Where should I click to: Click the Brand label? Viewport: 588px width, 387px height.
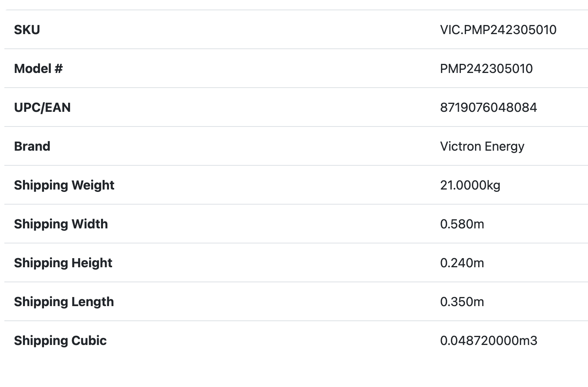pos(32,146)
